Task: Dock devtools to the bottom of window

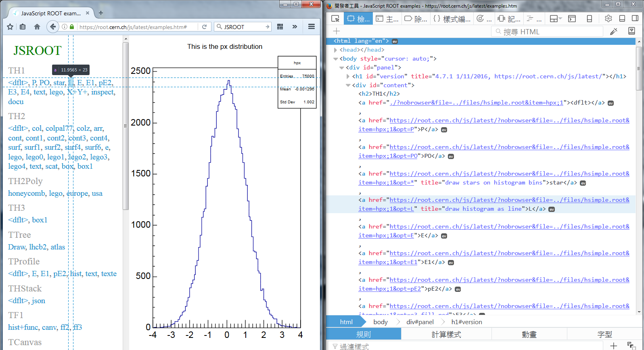Action: [622, 19]
